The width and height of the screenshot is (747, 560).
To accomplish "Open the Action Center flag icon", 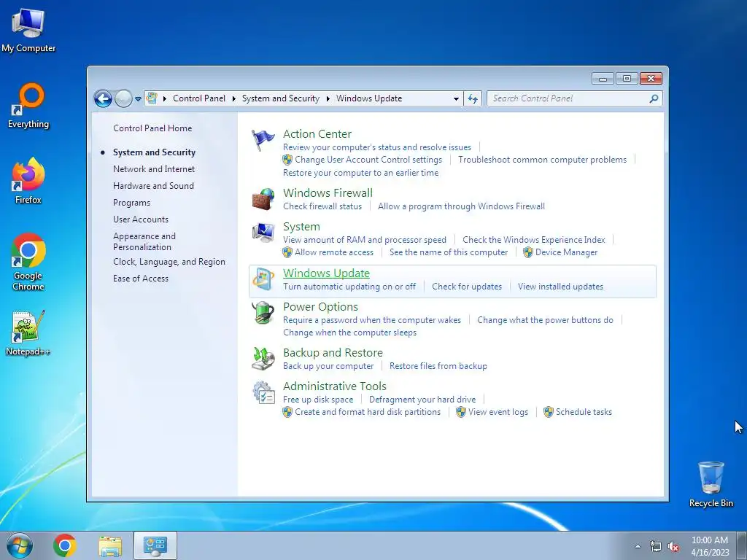I will (263, 140).
